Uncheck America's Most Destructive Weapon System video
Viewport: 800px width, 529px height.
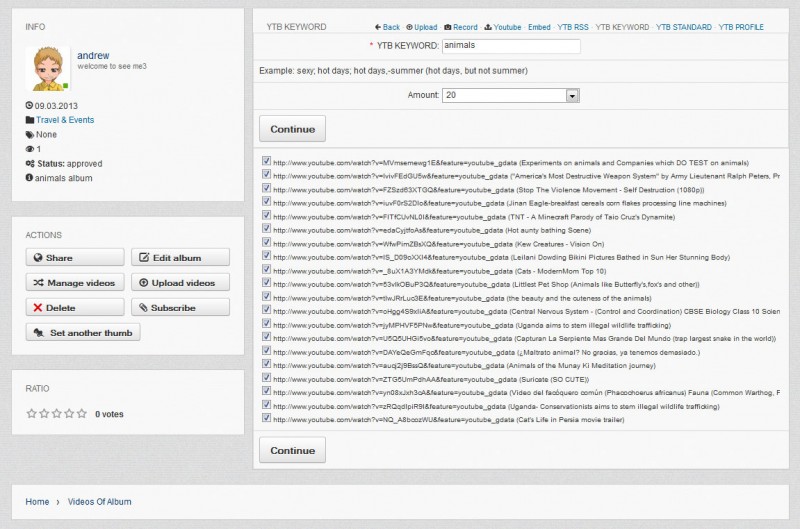(266, 174)
